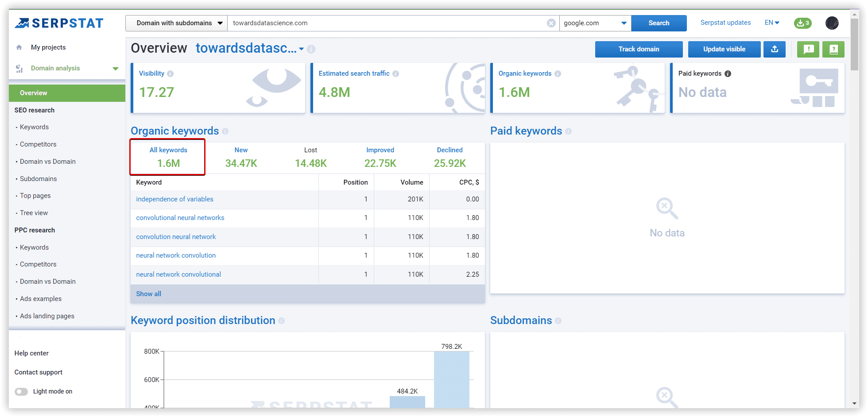The width and height of the screenshot is (868, 417).
Task: Toggle the Light mode switch
Action: [x=21, y=391]
